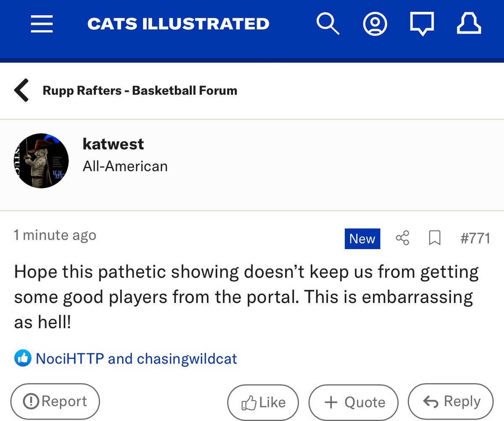View who liked: NociHTTP and chasingwildcat
504x421 pixels.
pos(136,359)
